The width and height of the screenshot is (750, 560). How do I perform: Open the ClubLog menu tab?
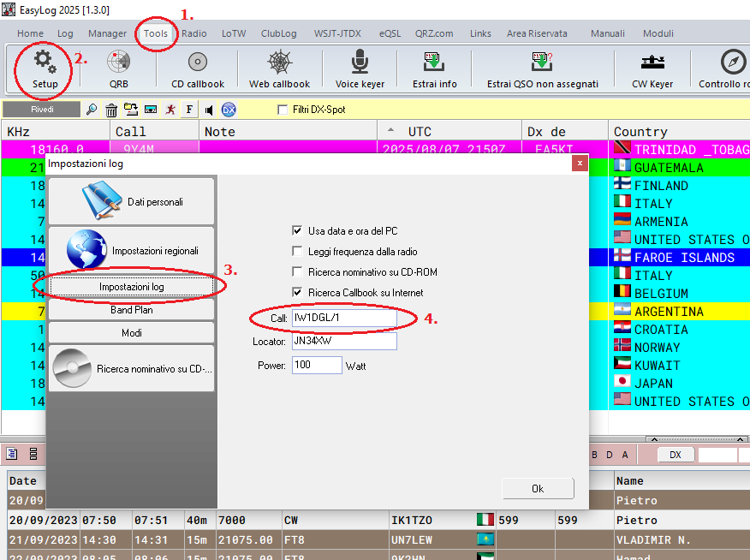[278, 33]
